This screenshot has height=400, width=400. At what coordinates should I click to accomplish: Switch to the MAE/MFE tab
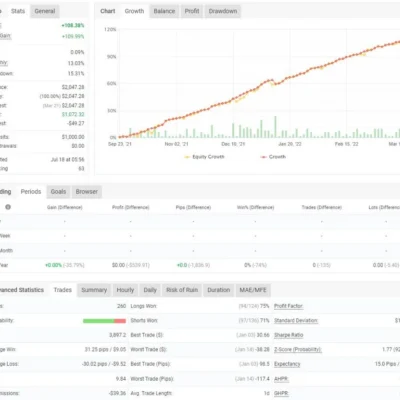tap(253, 290)
